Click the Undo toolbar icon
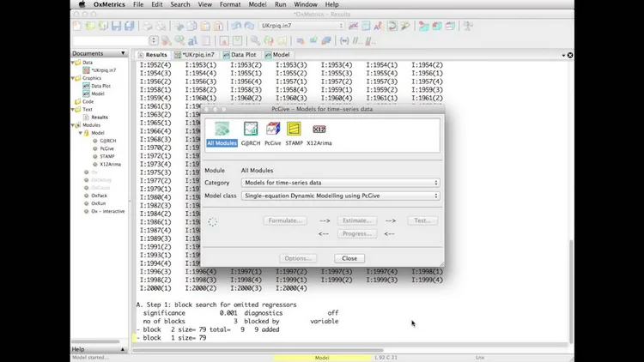 click(236, 26)
